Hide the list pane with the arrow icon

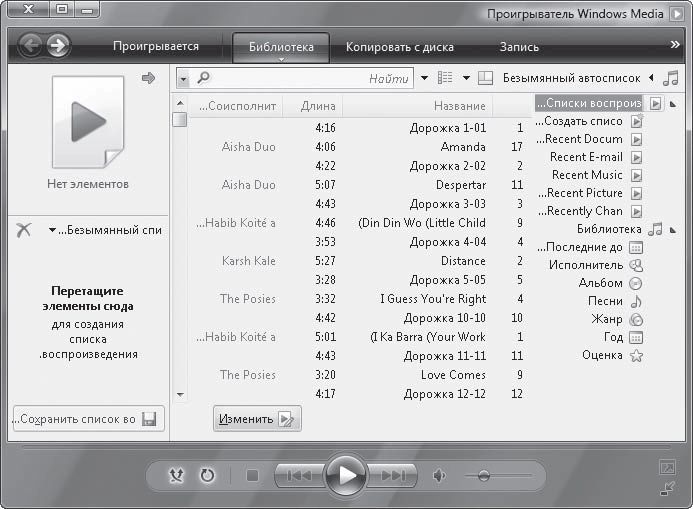[148, 78]
